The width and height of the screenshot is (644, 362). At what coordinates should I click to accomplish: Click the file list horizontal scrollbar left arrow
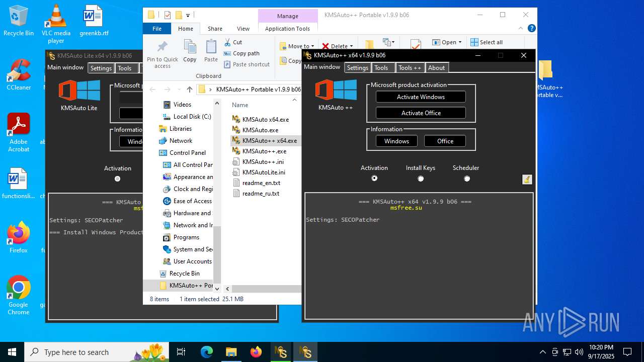pyautogui.click(x=227, y=289)
